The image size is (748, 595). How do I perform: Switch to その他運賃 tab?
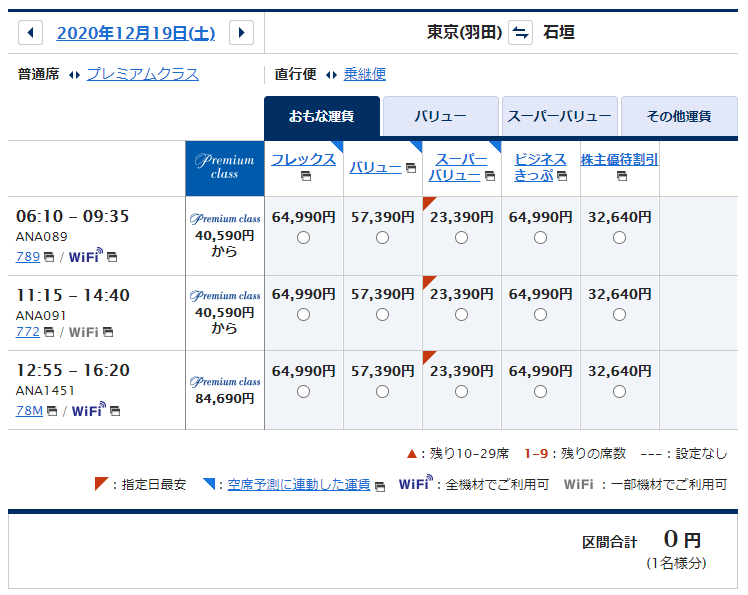(x=679, y=116)
